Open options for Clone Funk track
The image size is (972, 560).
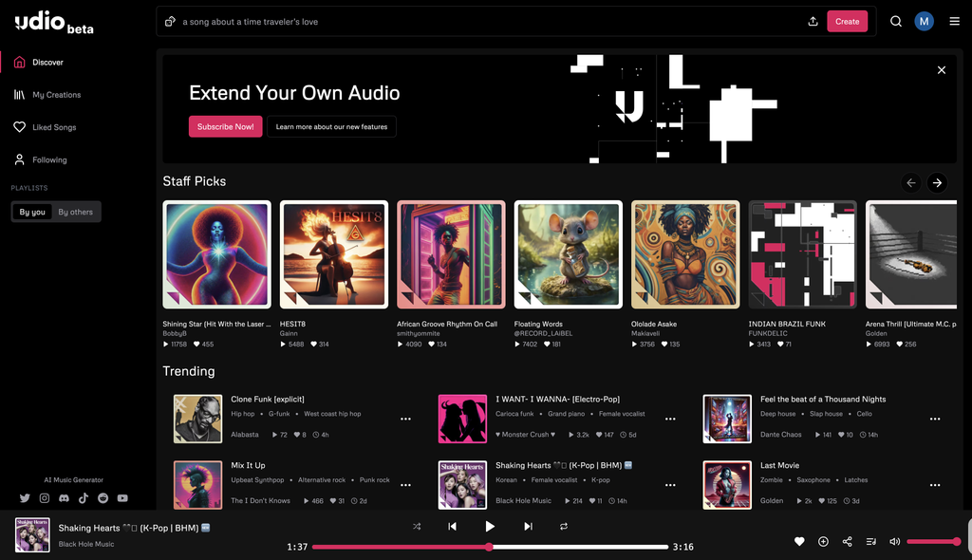(x=405, y=420)
